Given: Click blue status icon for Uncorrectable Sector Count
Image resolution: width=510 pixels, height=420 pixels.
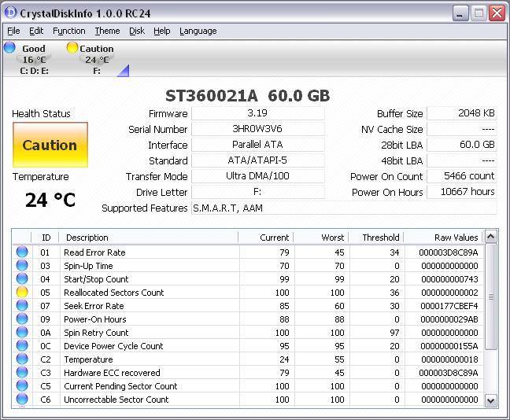Looking at the screenshot, I should 22,399.
